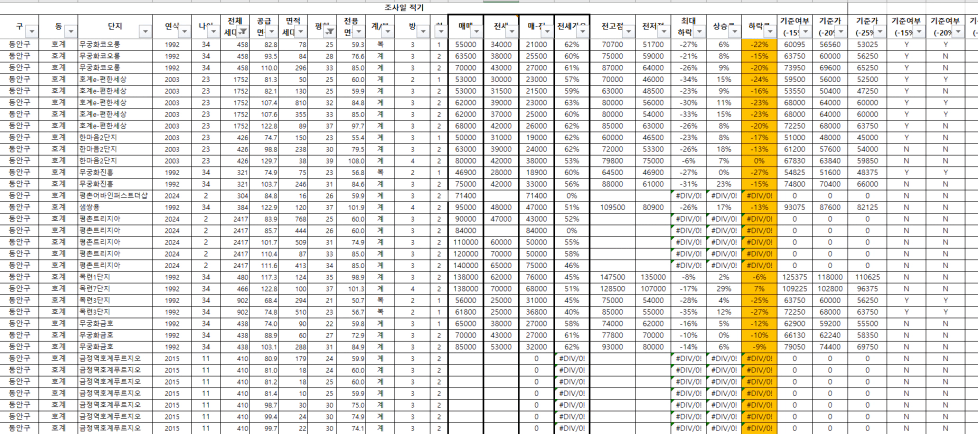This screenshot has width=978, height=434.
Task: Select the 전고점 cell showing 109500
Action: [x=611, y=207]
